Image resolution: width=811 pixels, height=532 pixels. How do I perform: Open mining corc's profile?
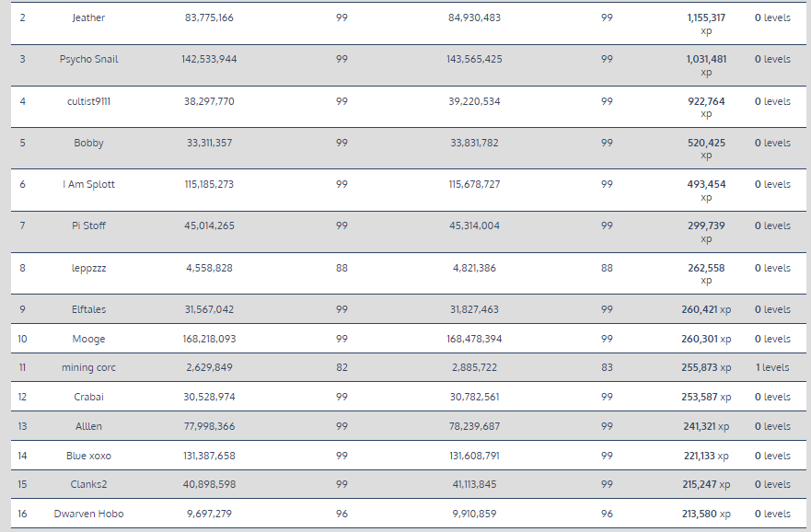[x=88, y=367]
